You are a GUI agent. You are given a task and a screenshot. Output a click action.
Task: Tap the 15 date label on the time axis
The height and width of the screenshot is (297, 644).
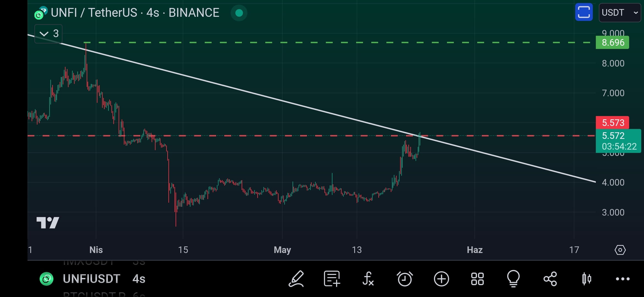coord(183,250)
